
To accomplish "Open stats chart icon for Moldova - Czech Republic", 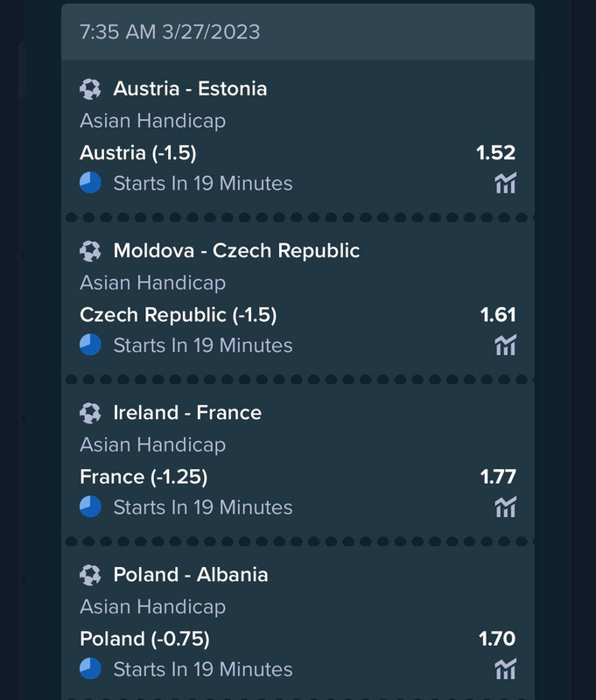I will [x=505, y=345].
